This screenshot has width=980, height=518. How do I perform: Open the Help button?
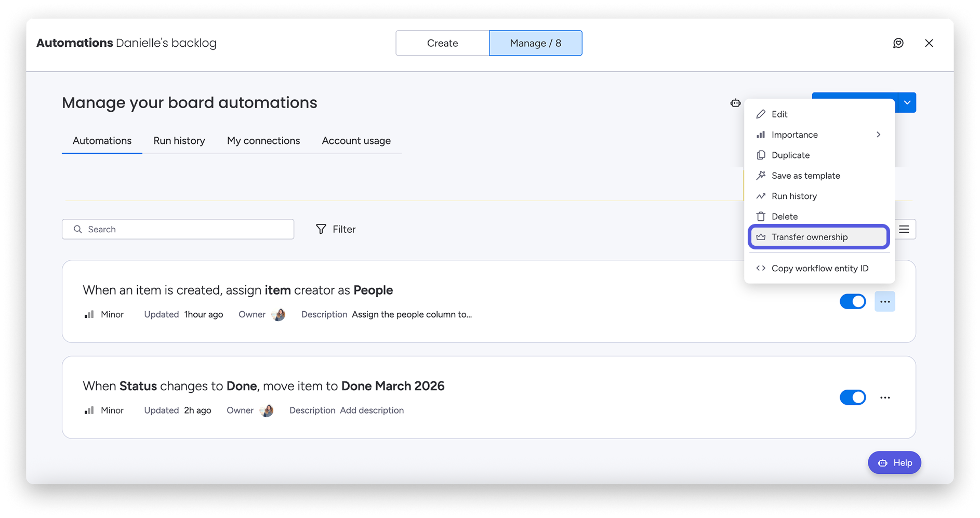click(x=894, y=462)
